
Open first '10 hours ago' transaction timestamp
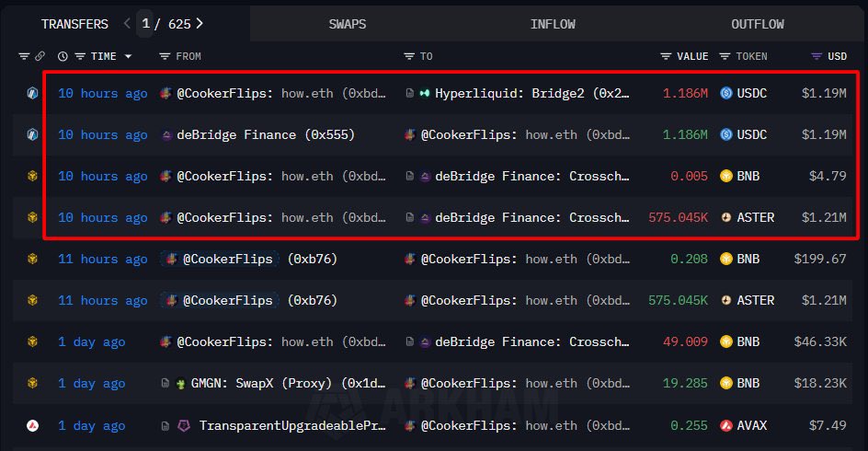coord(103,94)
